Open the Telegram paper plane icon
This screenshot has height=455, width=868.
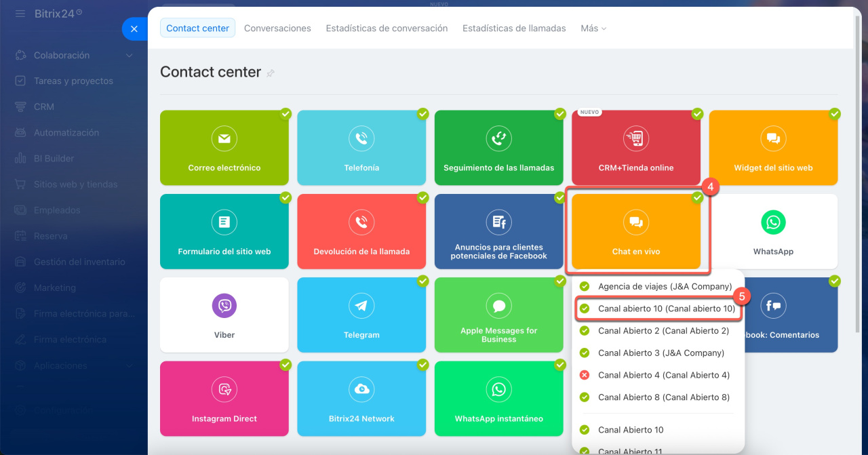pos(361,306)
